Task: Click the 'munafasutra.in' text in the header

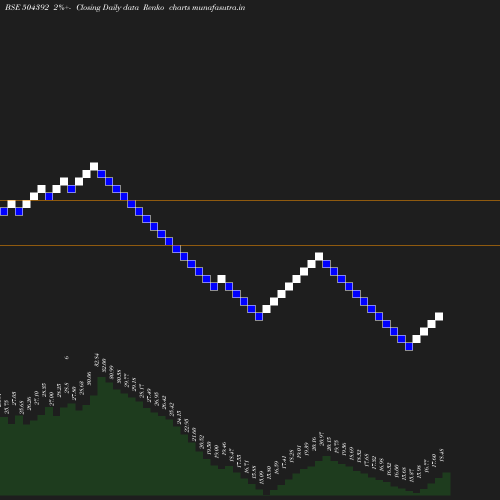Action: [219, 7]
